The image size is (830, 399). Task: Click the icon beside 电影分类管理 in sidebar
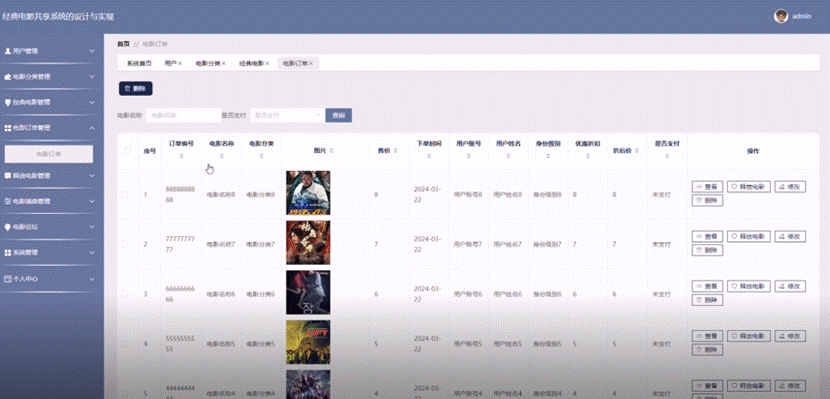click(x=7, y=77)
